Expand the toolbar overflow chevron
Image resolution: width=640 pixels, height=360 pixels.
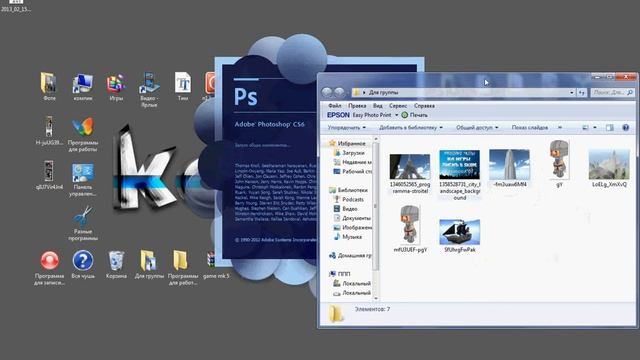(560, 128)
